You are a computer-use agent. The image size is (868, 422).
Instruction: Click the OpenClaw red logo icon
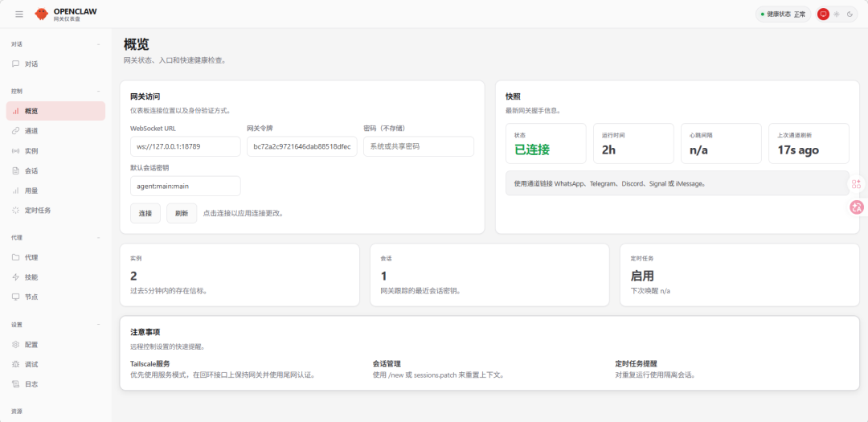click(41, 14)
